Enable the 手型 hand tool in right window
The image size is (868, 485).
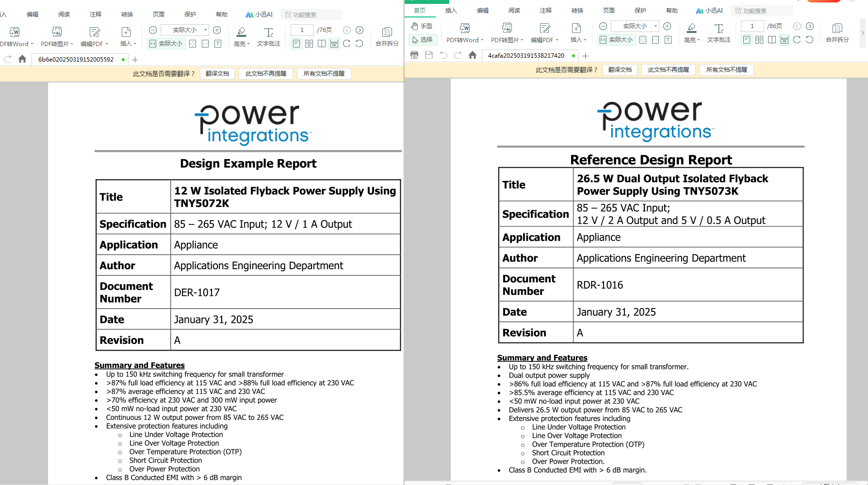coord(422,26)
